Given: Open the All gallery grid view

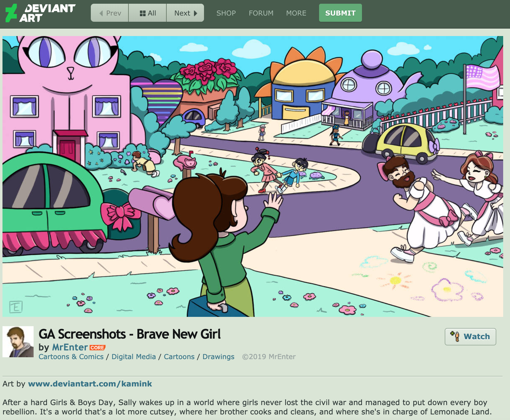Looking at the screenshot, I should [147, 13].
